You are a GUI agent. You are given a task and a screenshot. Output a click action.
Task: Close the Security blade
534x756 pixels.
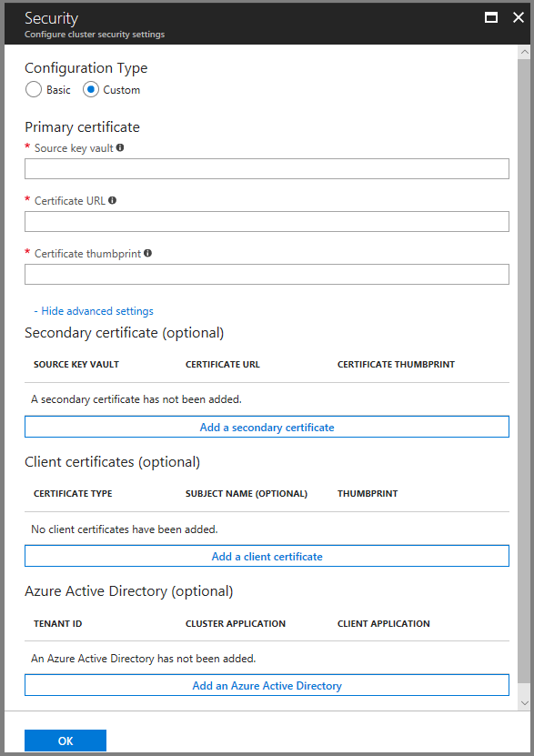click(518, 16)
